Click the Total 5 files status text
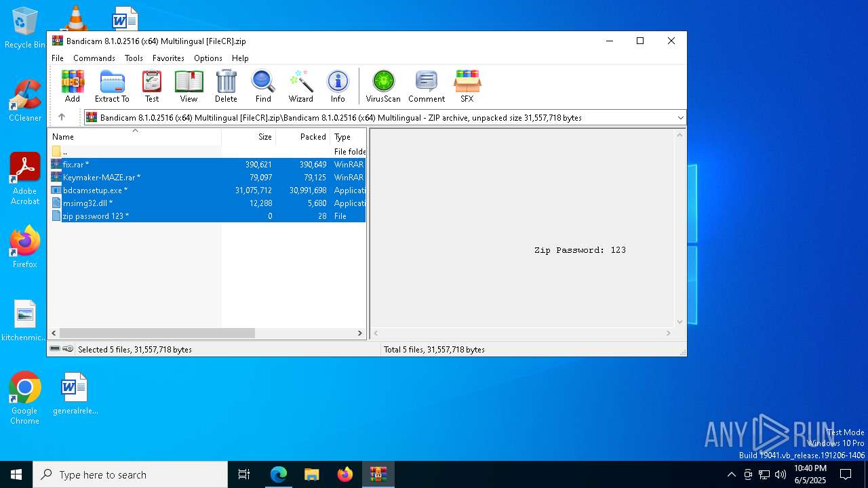The height and width of the screenshot is (488, 868). tap(434, 350)
